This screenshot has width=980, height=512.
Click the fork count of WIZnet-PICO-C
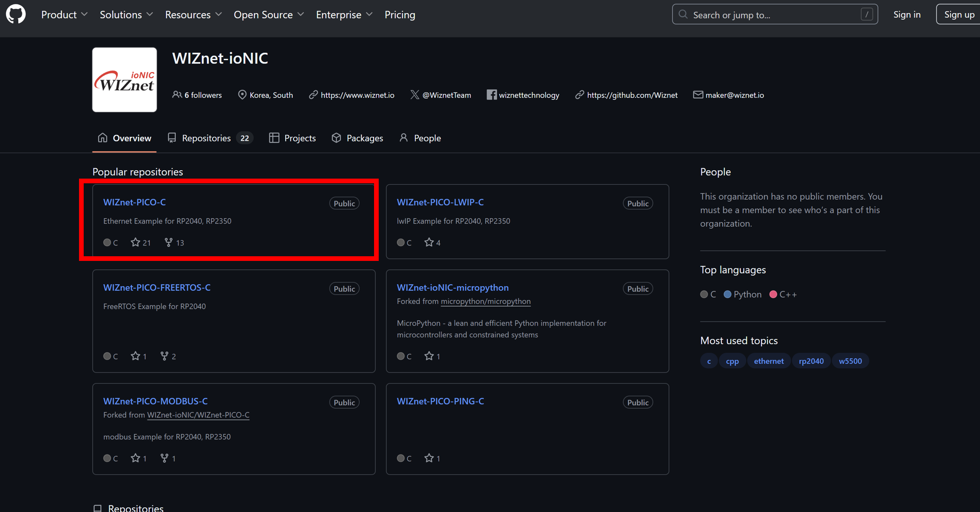[174, 242]
